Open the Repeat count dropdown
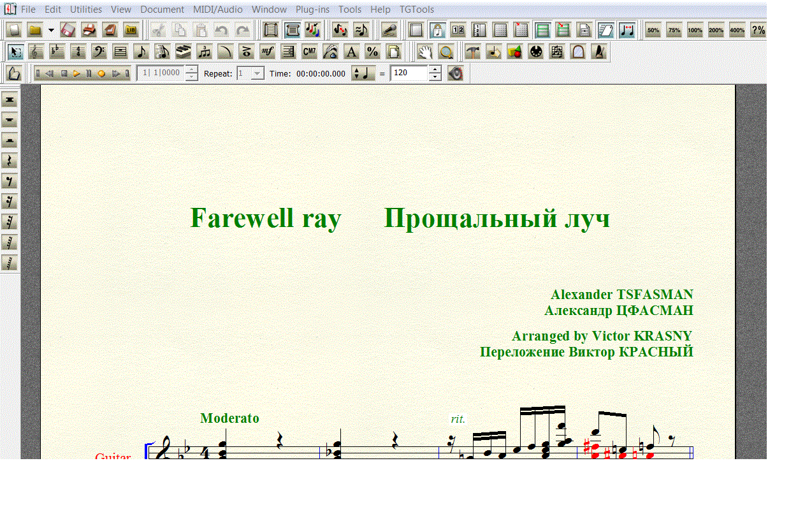 click(x=257, y=73)
